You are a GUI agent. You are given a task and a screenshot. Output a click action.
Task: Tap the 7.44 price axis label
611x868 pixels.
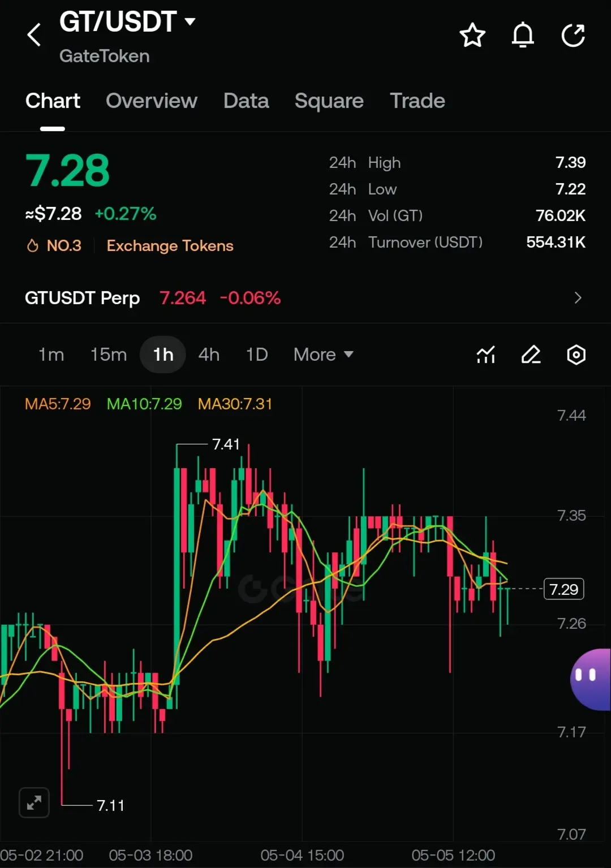coord(571,416)
